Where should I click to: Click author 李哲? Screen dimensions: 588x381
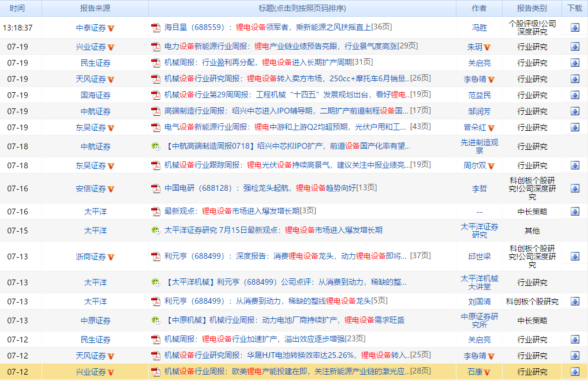[480, 189]
